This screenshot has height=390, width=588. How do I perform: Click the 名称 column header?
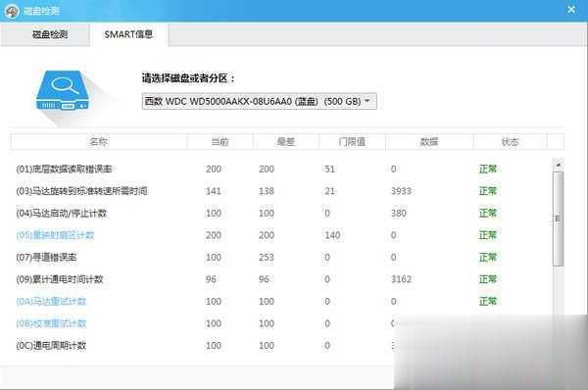(99, 142)
